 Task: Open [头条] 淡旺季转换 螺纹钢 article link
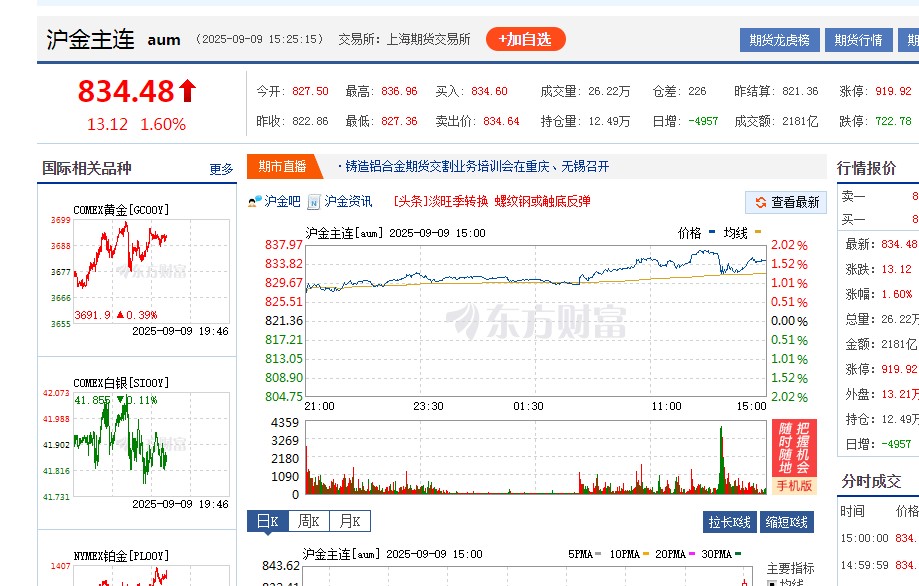(x=492, y=202)
